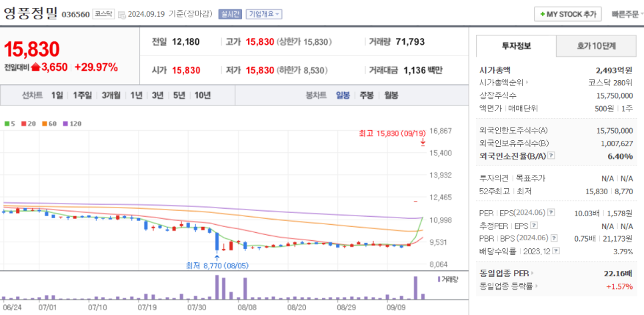644x315 pixels.
Task: Click the 시가총액 value 2,493억원
Action: 615,70
